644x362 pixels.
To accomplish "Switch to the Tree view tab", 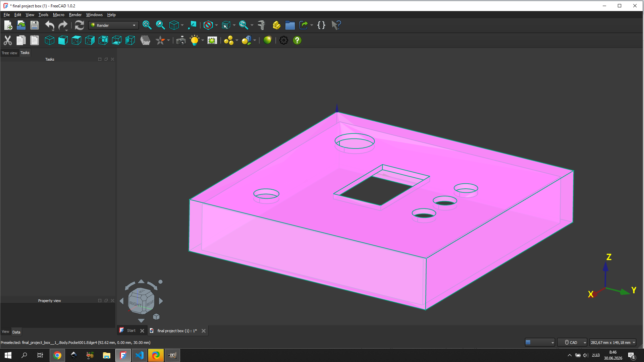I will 9,53.
